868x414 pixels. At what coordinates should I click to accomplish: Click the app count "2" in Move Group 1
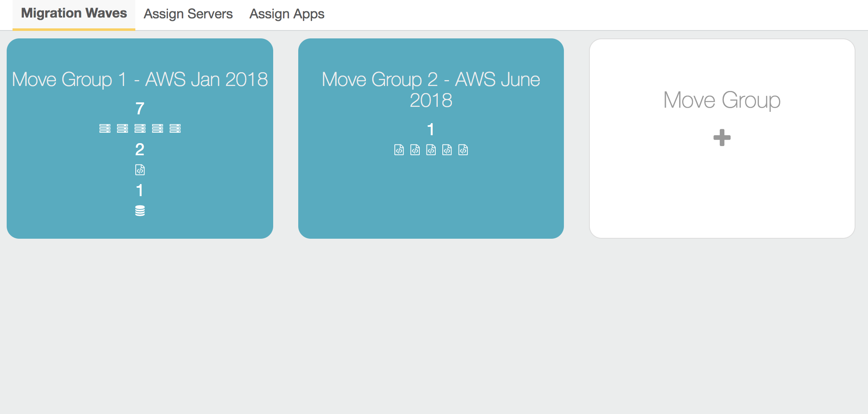pos(140,149)
